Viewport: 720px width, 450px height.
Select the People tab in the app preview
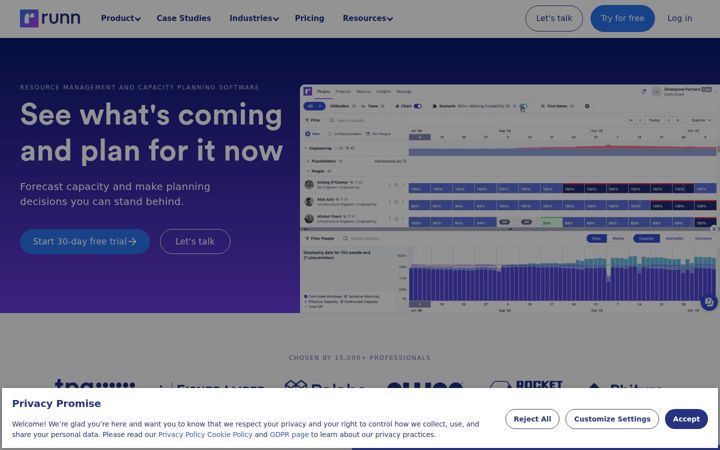point(324,91)
